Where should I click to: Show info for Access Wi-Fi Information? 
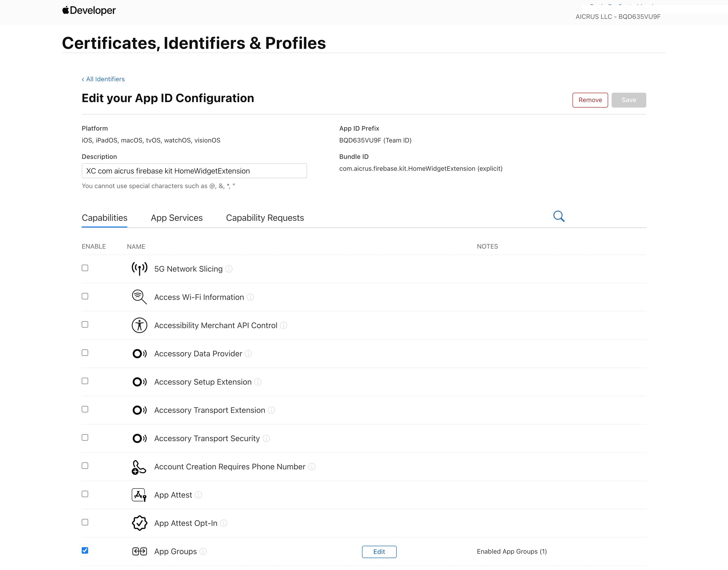pos(250,297)
